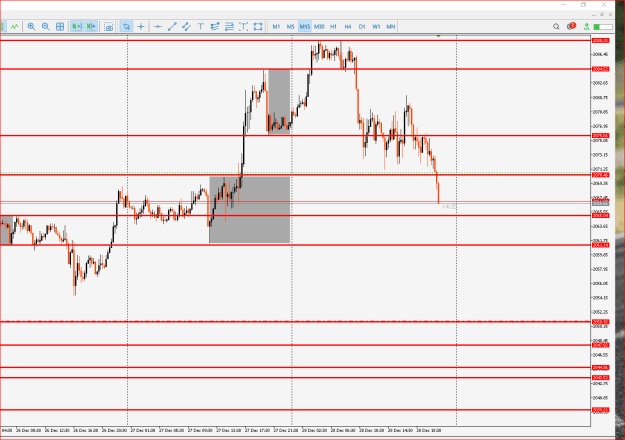Select the horizontal line drawing tool
625x440 pixels.
tap(158, 27)
